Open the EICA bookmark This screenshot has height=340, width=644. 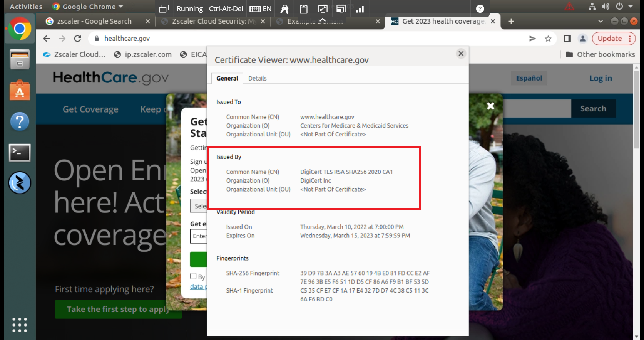193,54
